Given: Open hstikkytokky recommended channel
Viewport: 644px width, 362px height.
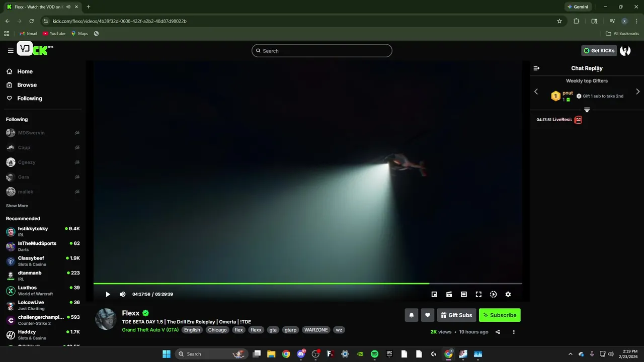Looking at the screenshot, I should (42, 231).
